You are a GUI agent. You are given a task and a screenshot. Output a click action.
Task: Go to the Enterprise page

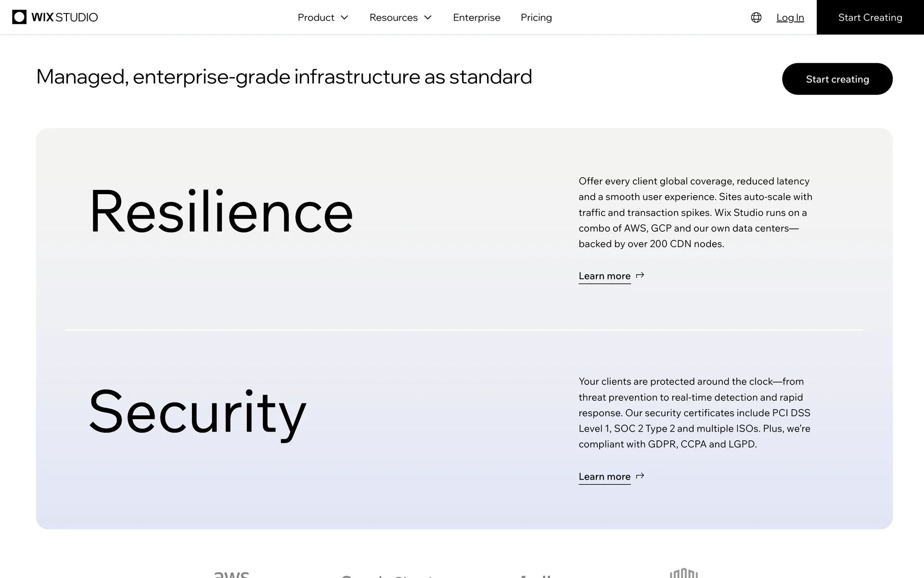pos(476,17)
